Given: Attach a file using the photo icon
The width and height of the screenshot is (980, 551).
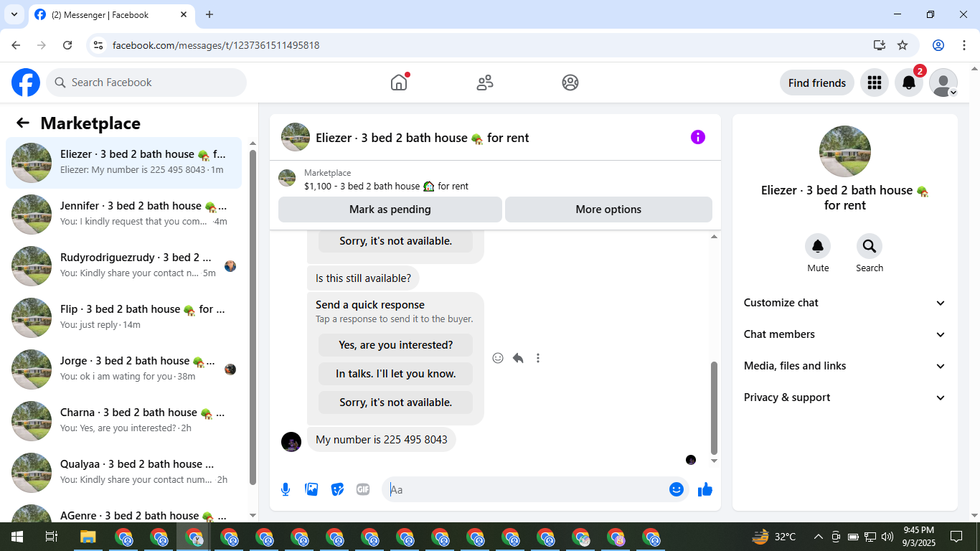Looking at the screenshot, I should coord(311,489).
